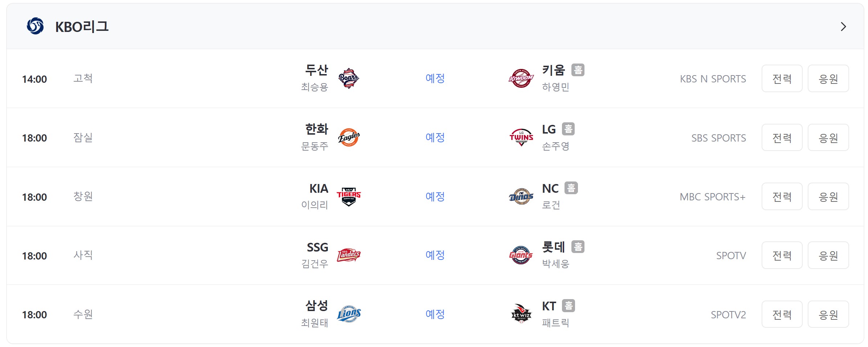Open the Doosan Bears team logo
Screen dimensions: 868x347
[x=349, y=78]
